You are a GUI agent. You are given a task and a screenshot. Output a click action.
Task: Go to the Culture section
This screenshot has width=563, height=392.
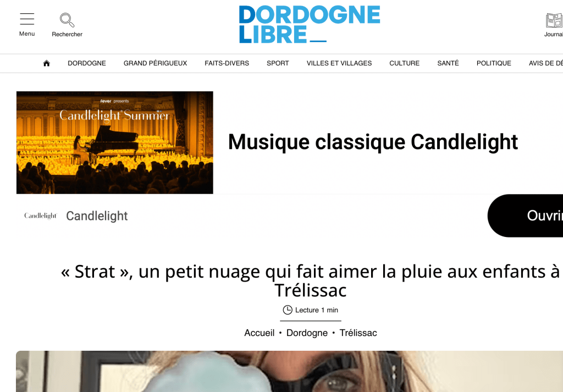point(404,63)
